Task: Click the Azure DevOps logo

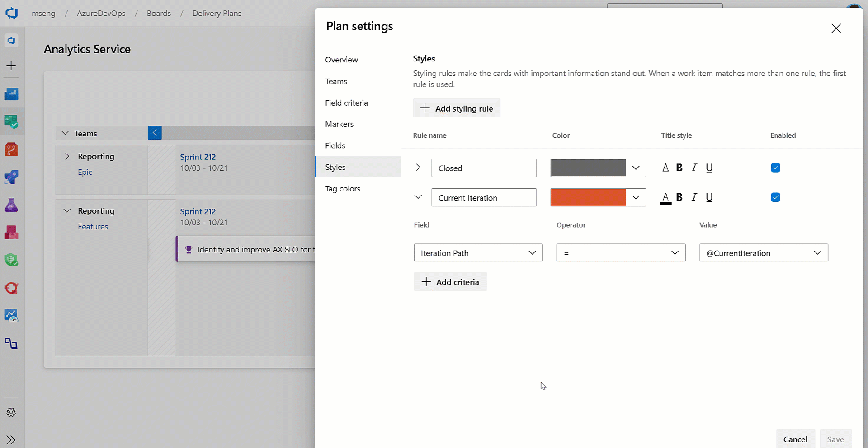Action: pos(12,13)
